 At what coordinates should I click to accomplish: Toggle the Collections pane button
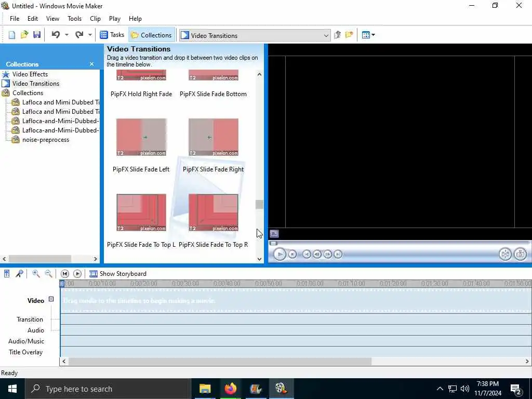point(151,35)
